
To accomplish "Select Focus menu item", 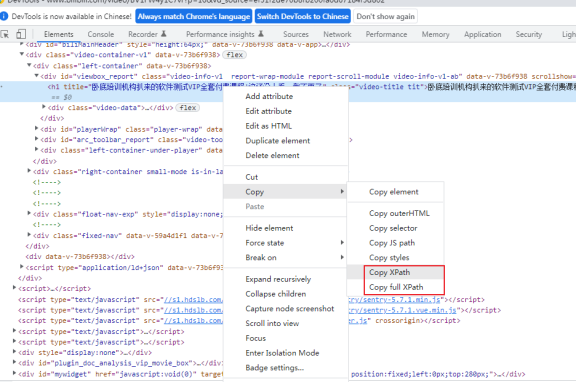I will point(285,338).
